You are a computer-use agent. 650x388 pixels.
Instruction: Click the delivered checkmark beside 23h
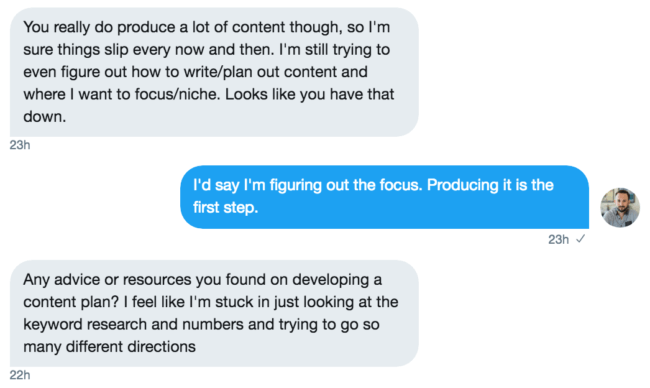pyautogui.click(x=580, y=239)
